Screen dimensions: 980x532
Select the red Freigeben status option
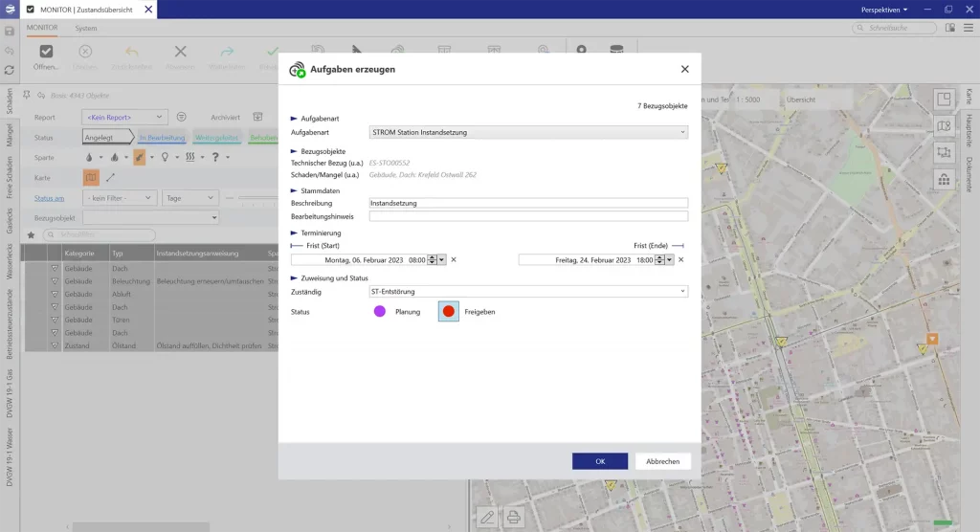pos(448,311)
